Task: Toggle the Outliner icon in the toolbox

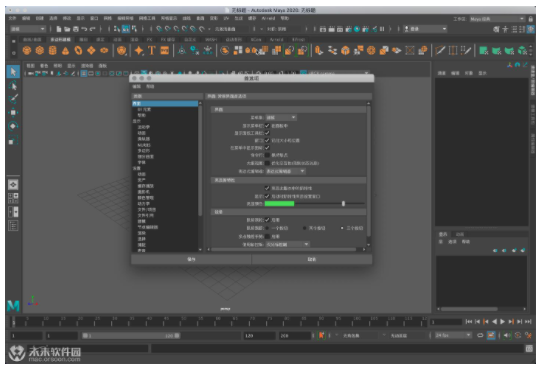Action: (x=13, y=226)
